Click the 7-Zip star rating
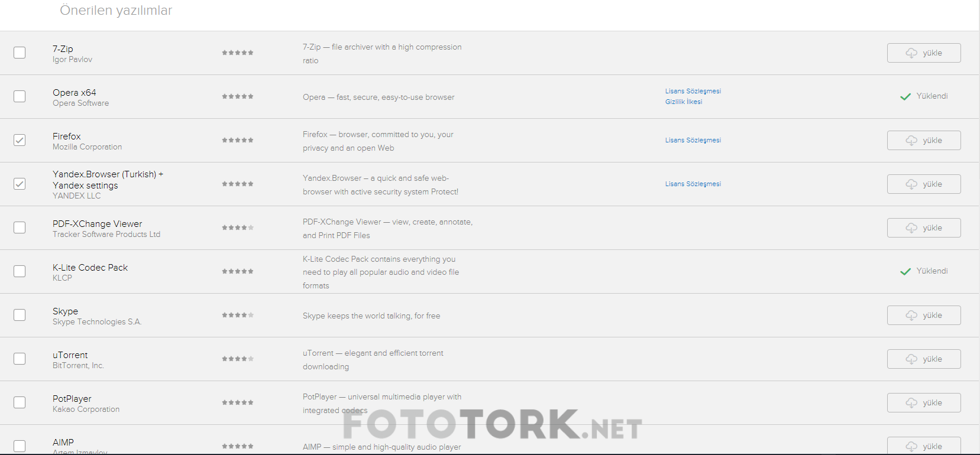This screenshot has height=455, width=980. pos(238,53)
